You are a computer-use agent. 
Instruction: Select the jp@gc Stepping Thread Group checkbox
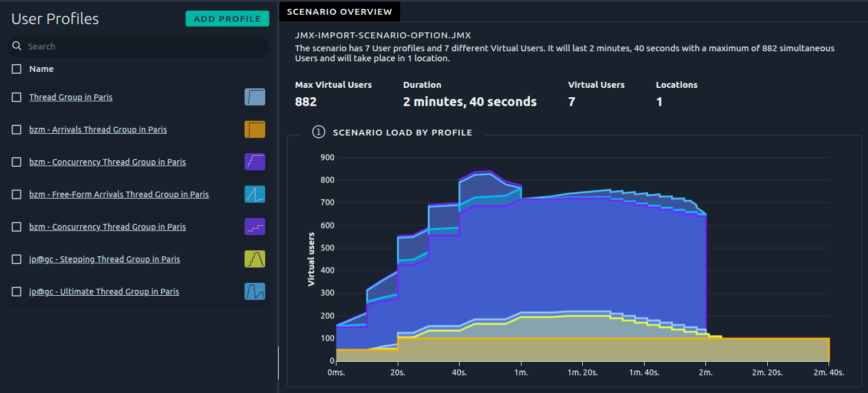[16, 259]
